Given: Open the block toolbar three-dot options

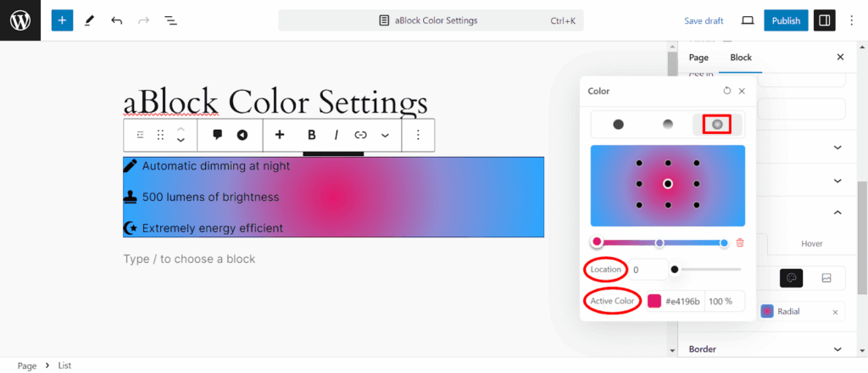Looking at the screenshot, I should pyautogui.click(x=419, y=135).
